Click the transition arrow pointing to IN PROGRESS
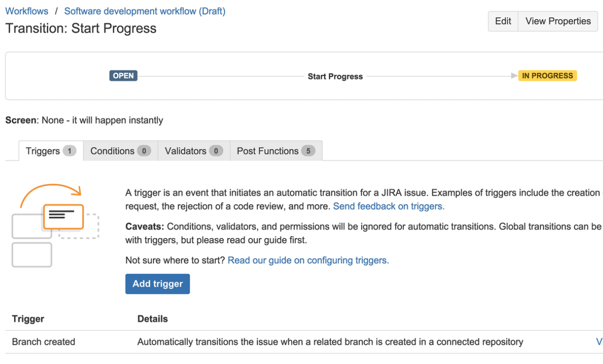Image resolution: width=603 pixels, height=364 pixels. 514,75
